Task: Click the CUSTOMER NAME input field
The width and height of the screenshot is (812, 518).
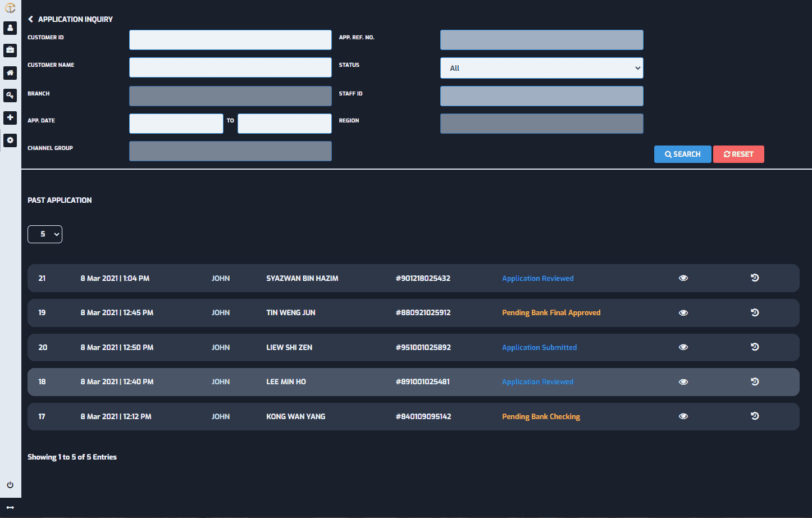Action: 230,67
